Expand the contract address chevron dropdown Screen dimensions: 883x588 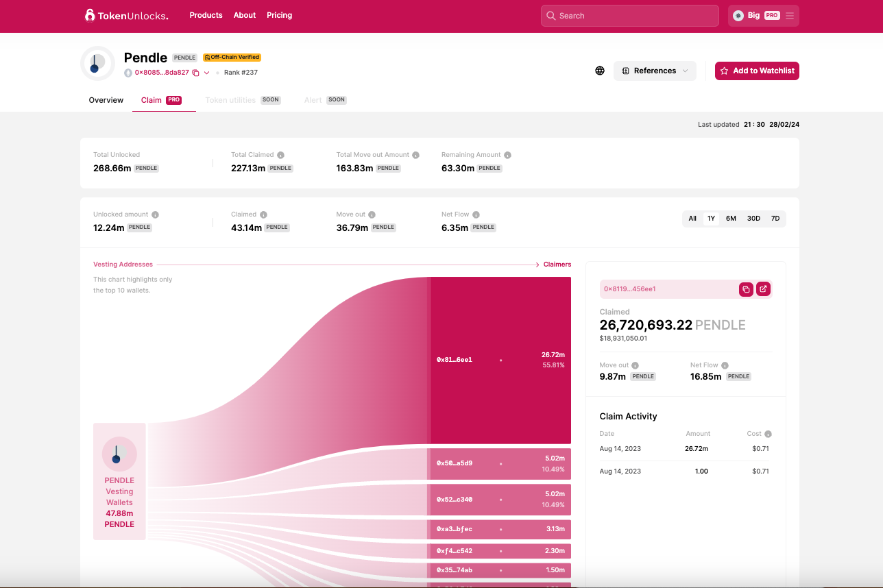coord(206,73)
